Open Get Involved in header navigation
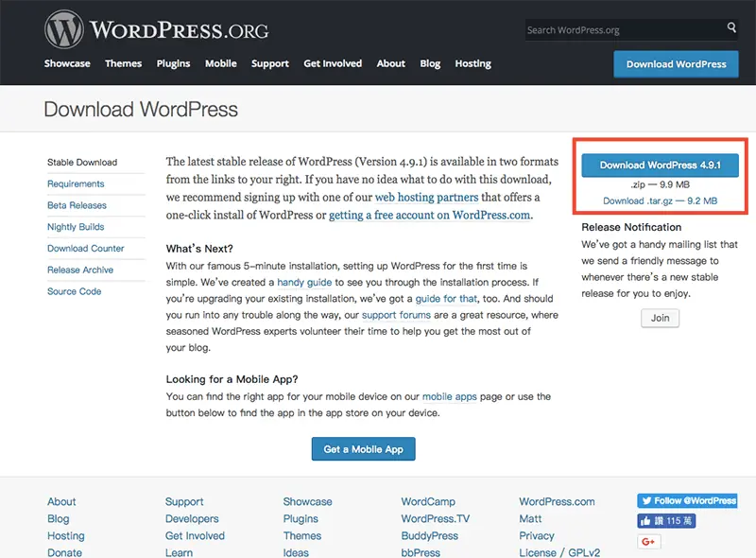Image resolution: width=756 pixels, height=558 pixels. 333,63
